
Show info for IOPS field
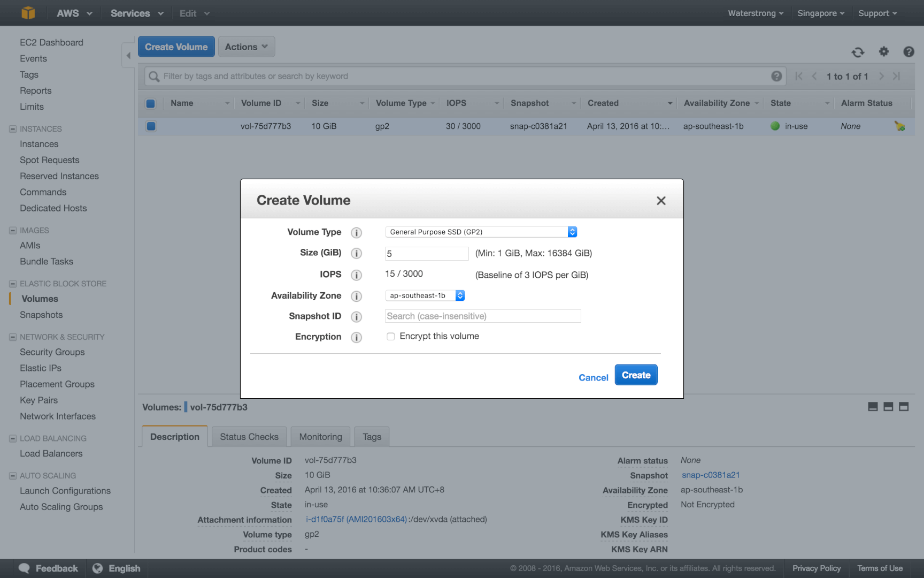pos(356,275)
